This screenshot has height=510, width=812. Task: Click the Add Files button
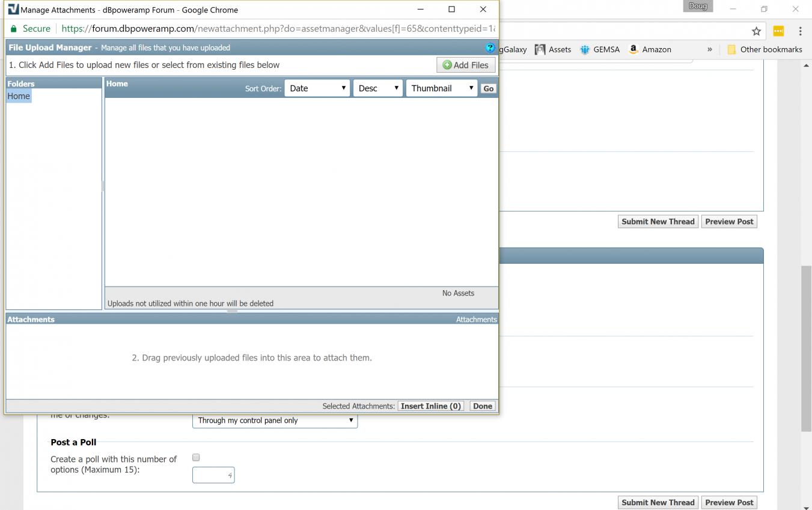(466, 65)
